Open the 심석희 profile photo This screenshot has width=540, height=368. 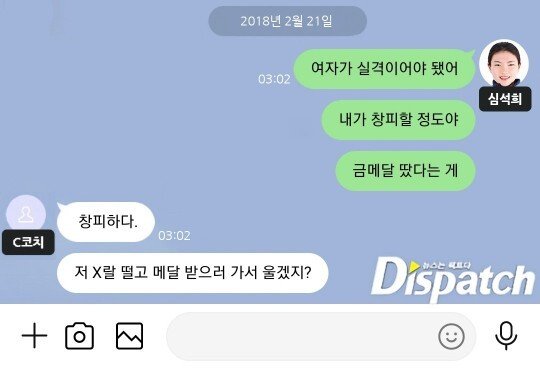pos(503,64)
